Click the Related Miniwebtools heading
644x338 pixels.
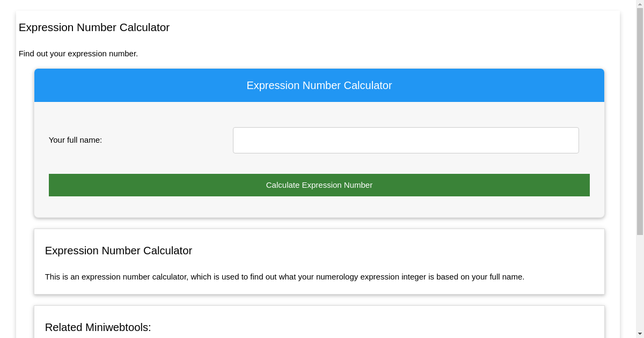click(98, 327)
